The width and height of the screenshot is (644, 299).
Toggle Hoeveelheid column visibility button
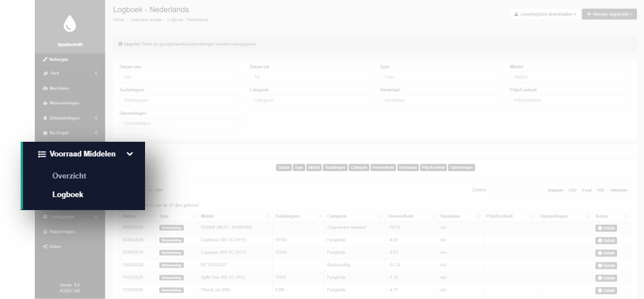point(383,168)
